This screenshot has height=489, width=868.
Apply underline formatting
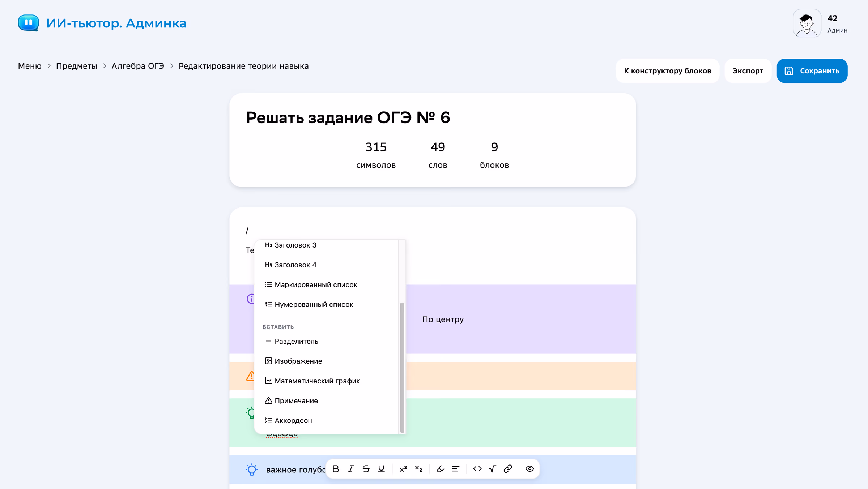[381, 469]
